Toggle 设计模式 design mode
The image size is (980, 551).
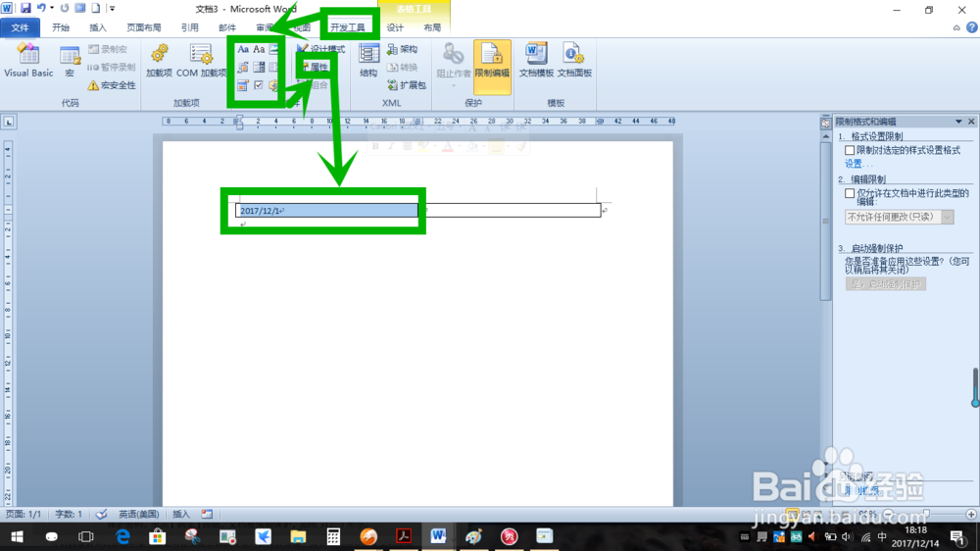320,49
